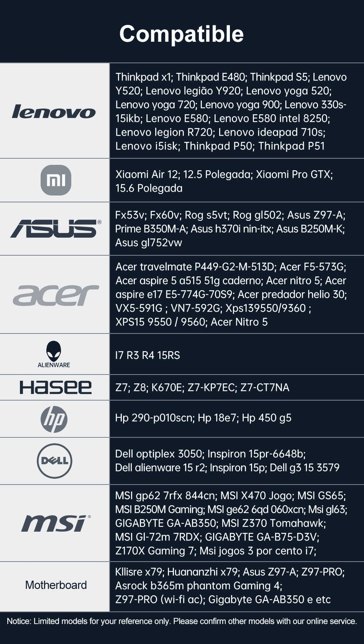364x644 pixels.
Task: Click the Compatible heading at top
Action: pyautogui.click(x=182, y=34)
